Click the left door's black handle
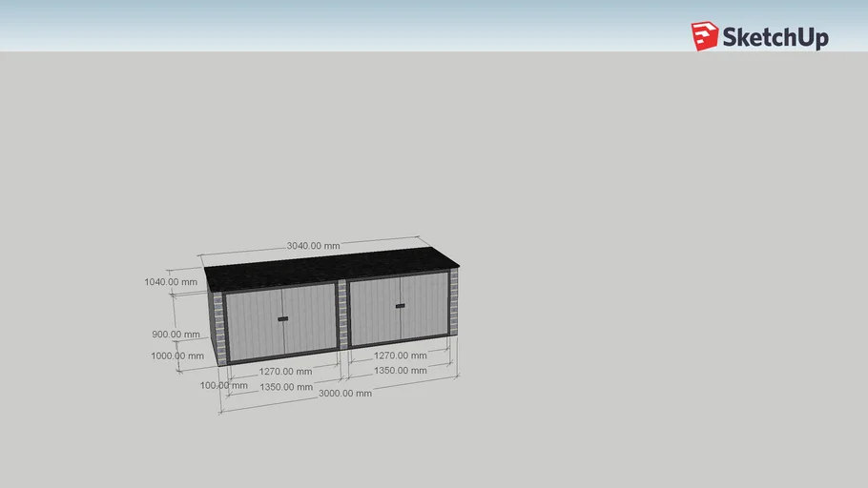The height and width of the screenshot is (488, 868). [x=283, y=318]
